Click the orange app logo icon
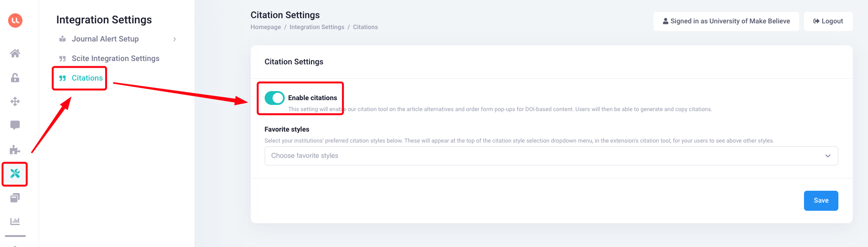The height and width of the screenshot is (247, 868). (15, 21)
